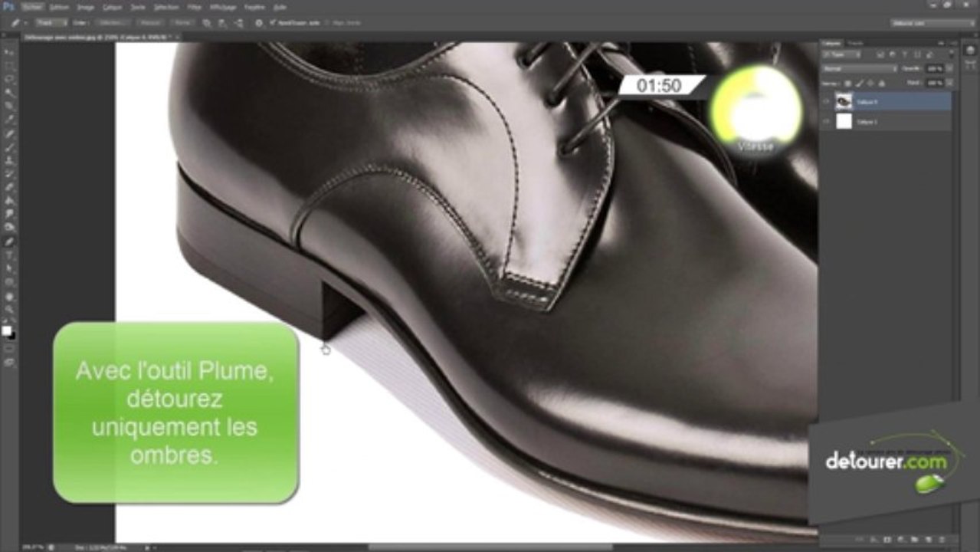Hide the Calque 1 layer
The height and width of the screenshot is (552, 980).
[x=826, y=121]
